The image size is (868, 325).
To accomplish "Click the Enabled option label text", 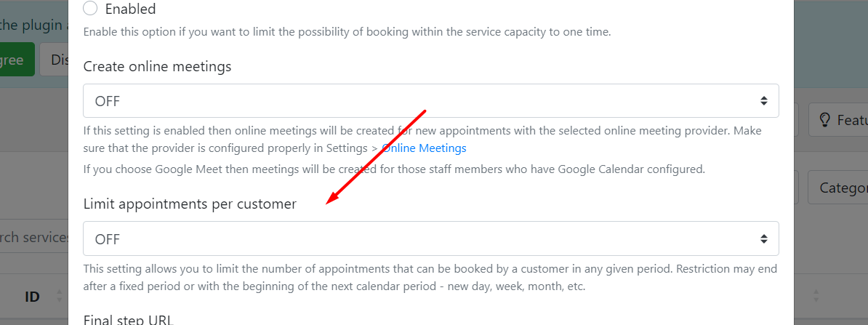I will (x=130, y=9).
